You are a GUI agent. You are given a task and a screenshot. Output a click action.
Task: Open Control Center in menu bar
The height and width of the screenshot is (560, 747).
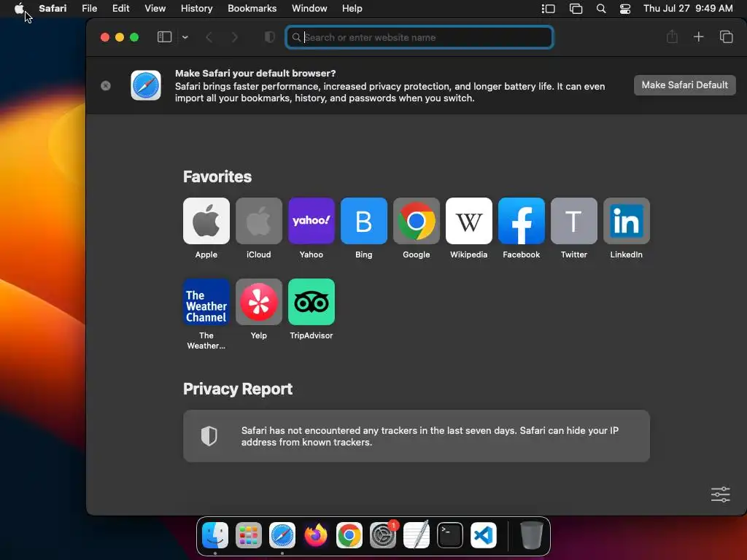point(625,9)
